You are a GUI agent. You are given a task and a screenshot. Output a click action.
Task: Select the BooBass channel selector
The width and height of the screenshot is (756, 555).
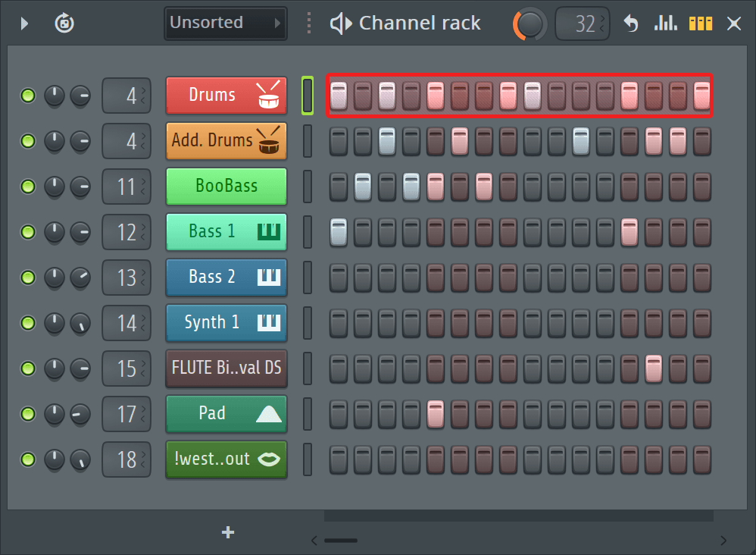(x=308, y=187)
